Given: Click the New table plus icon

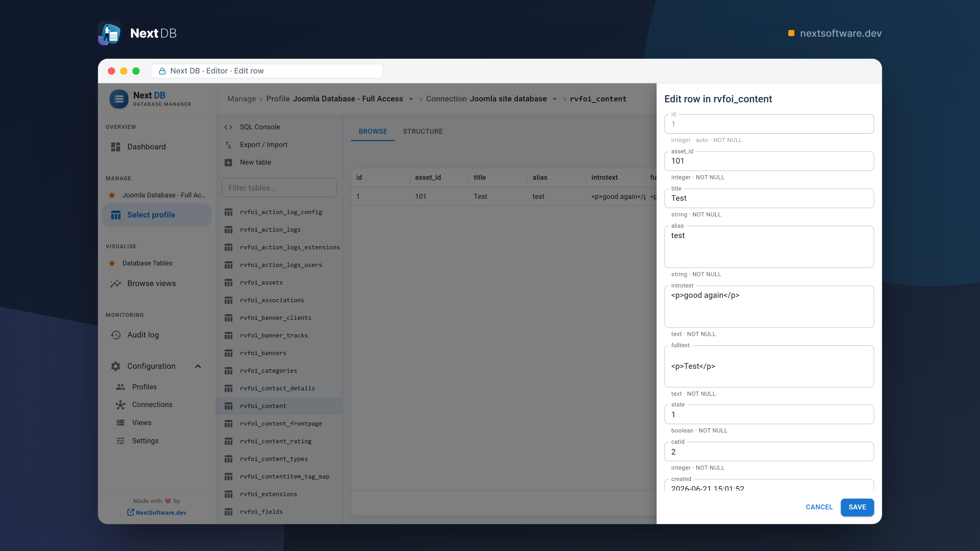Looking at the screenshot, I should (228, 162).
